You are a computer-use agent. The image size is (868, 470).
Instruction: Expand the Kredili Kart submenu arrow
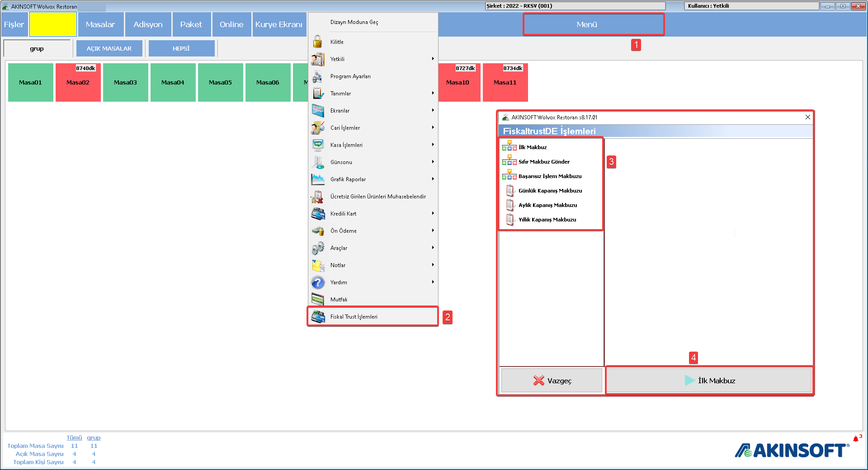tap(433, 213)
